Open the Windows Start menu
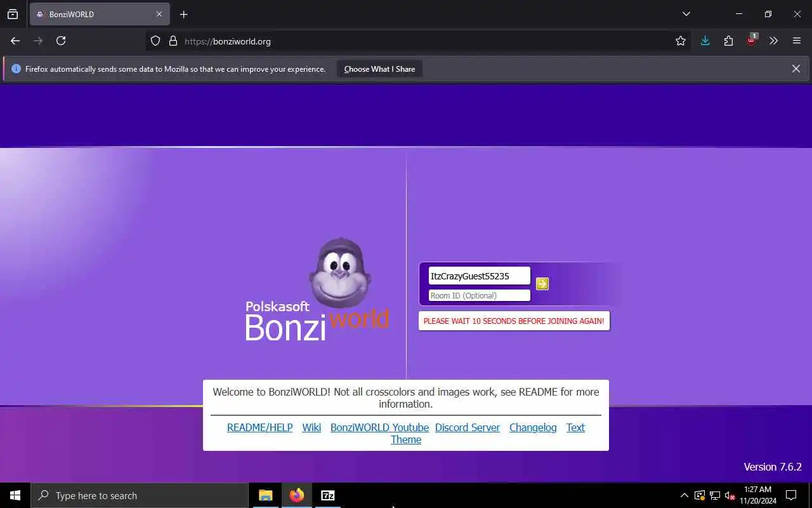Viewport: 812px width, 508px height. [15, 495]
